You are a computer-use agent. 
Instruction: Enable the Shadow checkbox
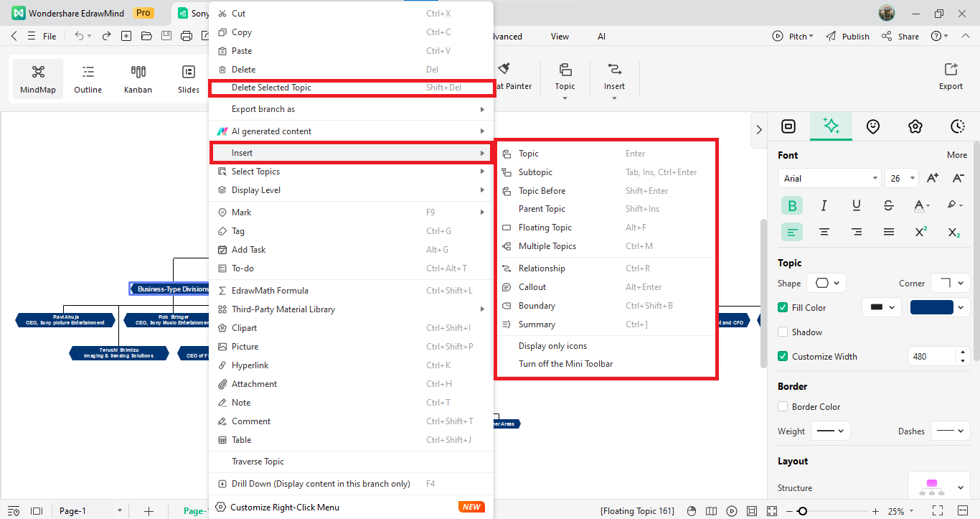coord(783,332)
